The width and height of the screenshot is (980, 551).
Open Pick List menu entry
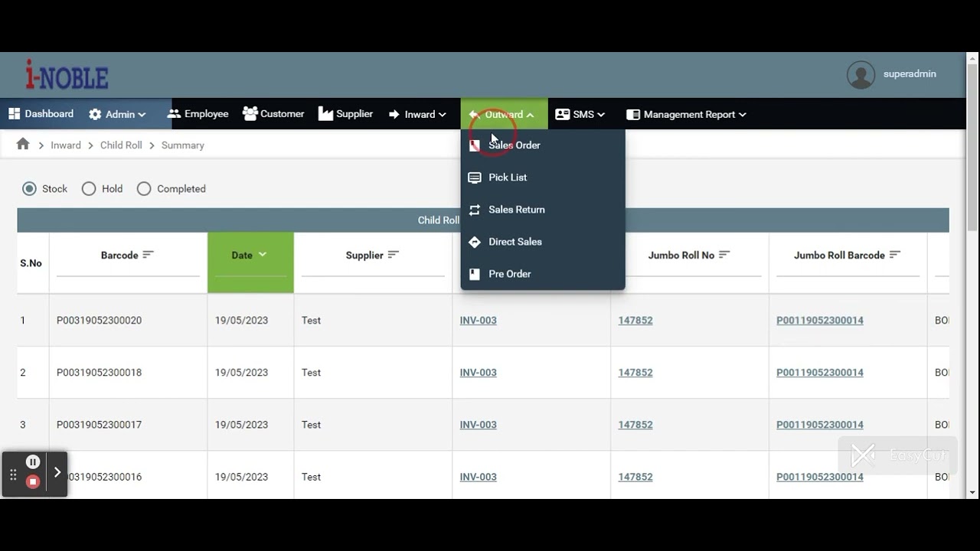click(x=543, y=178)
